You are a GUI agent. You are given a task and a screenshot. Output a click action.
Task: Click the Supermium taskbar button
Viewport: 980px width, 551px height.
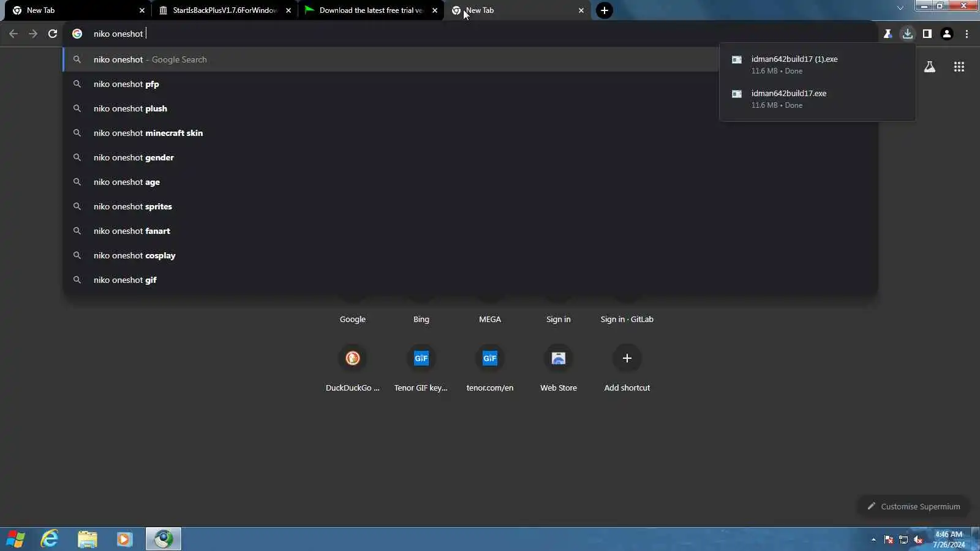(x=164, y=539)
